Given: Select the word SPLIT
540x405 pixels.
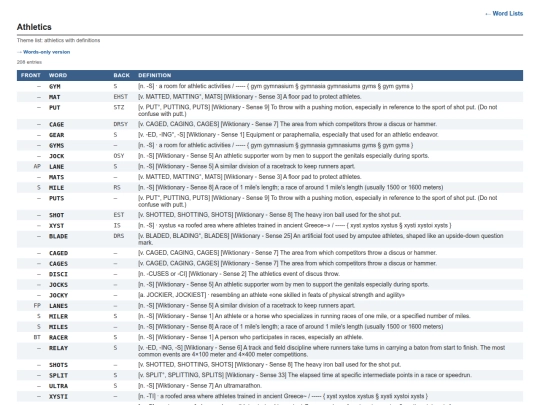Looking at the screenshot, I should 58,376.
